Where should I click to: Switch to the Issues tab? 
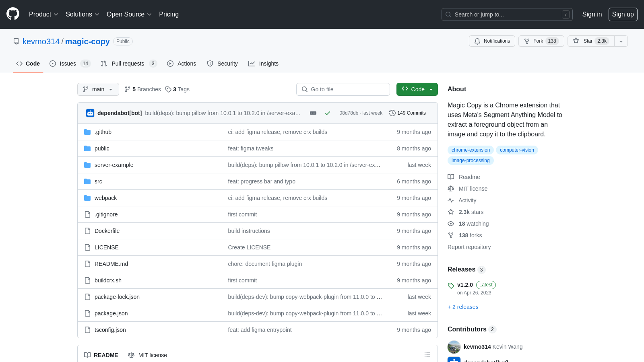(70, 64)
